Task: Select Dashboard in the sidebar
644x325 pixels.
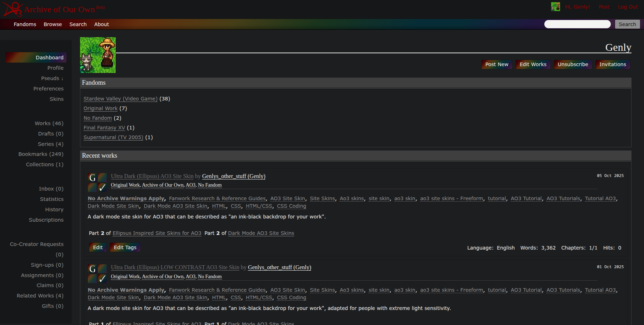Action: 36,58
